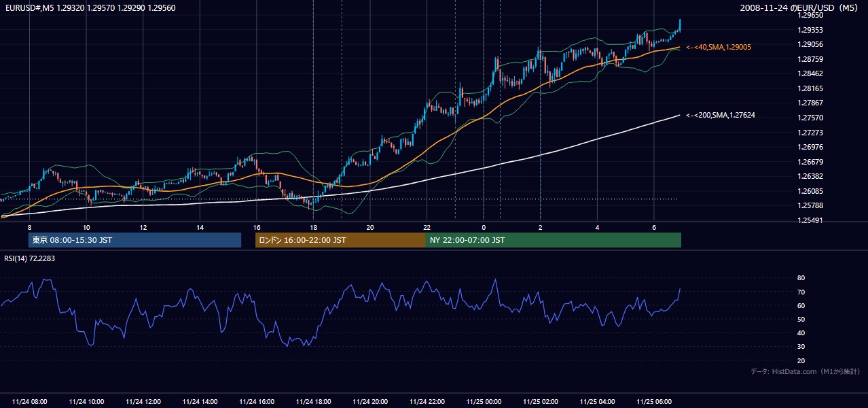This screenshot has width=868, height=408.
Task: Click the 11/24 10:00 time label
Action: [86, 402]
